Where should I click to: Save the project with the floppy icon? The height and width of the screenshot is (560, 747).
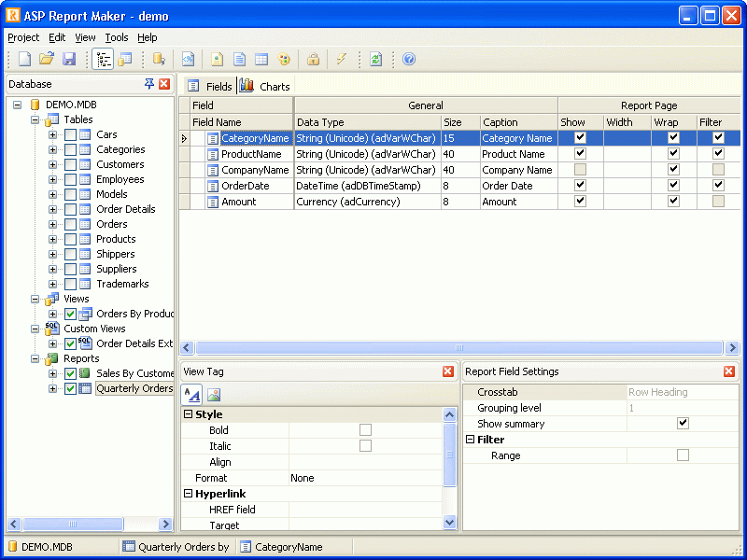pos(69,59)
